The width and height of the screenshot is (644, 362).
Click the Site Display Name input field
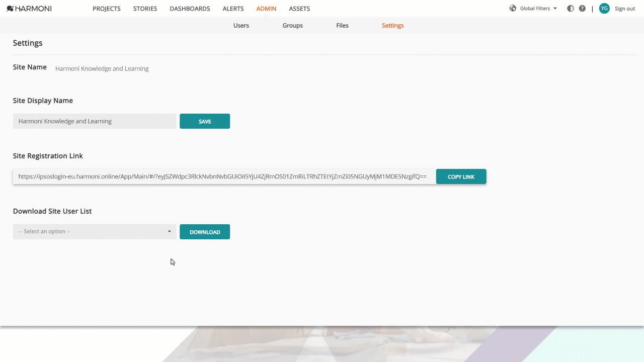click(95, 121)
